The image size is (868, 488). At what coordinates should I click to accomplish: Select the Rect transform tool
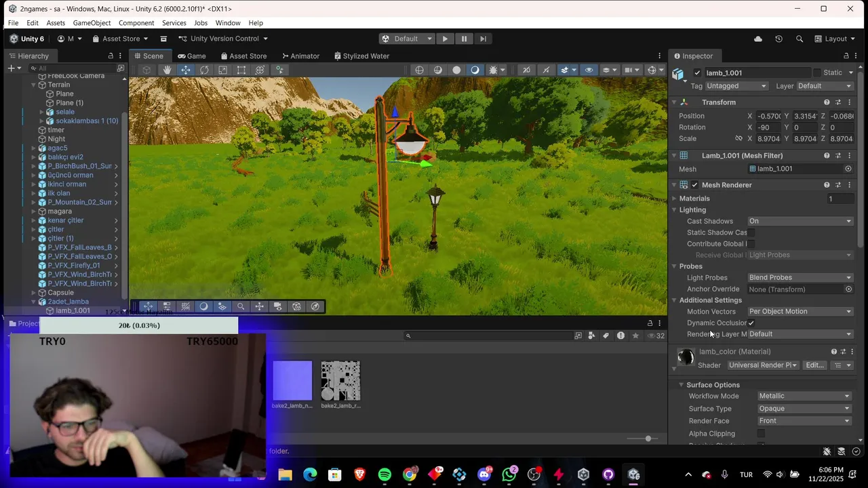[x=241, y=70]
